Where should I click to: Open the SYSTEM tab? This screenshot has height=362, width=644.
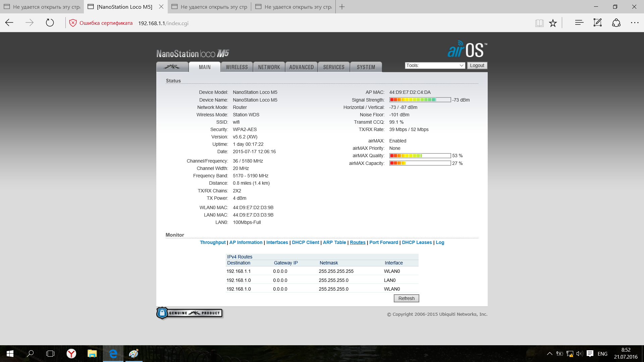click(x=366, y=67)
